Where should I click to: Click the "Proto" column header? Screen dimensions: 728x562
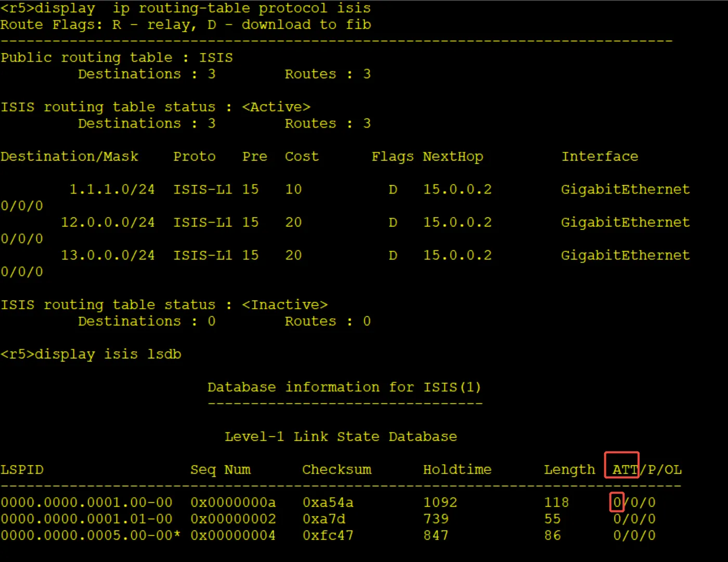[x=194, y=157]
